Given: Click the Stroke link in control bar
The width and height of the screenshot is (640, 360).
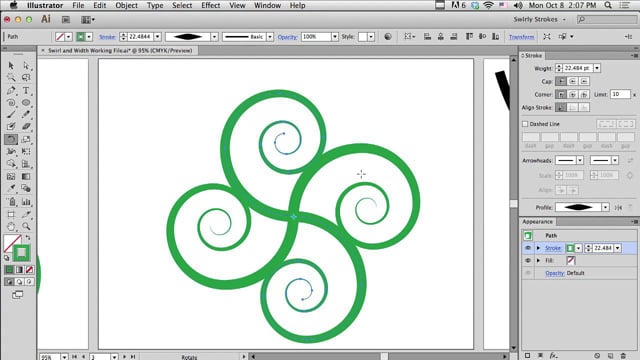Looking at the screenshot, I should point(107,37).
